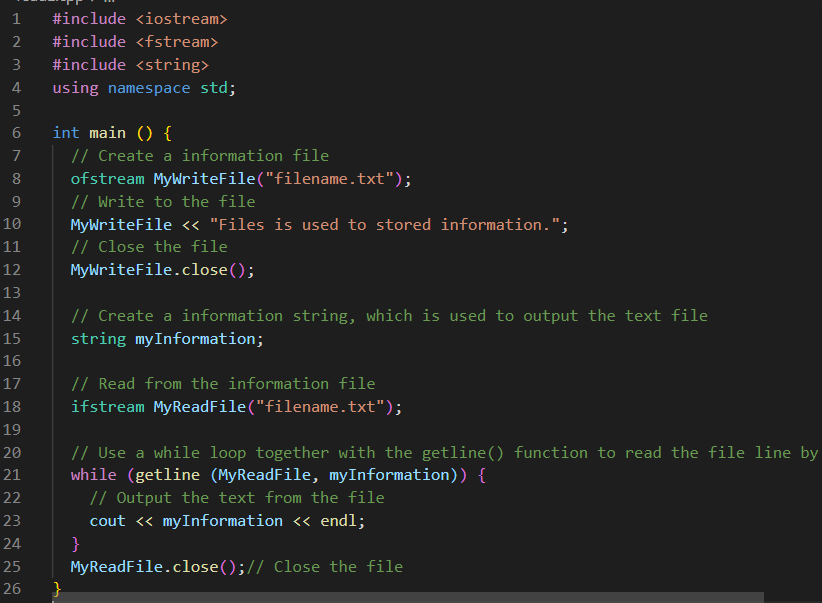Viewport: 822px width, 603px height.
Task: Click comment 'Output the text from the file'
Action: 250,498
